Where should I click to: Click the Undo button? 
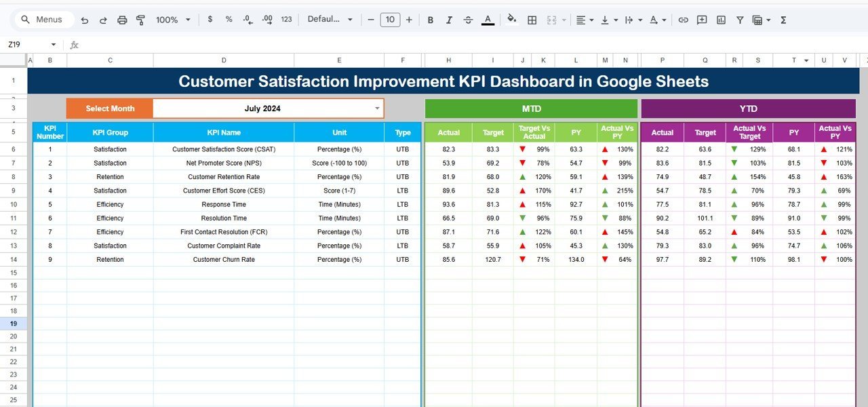tap(84, 20)
